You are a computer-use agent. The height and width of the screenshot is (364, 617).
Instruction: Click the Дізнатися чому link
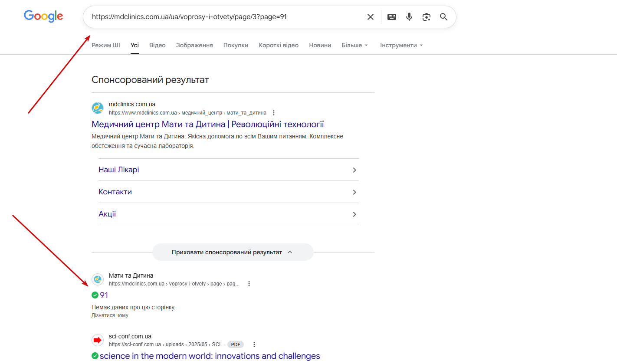pyautogui.click(x=110, y=315)
